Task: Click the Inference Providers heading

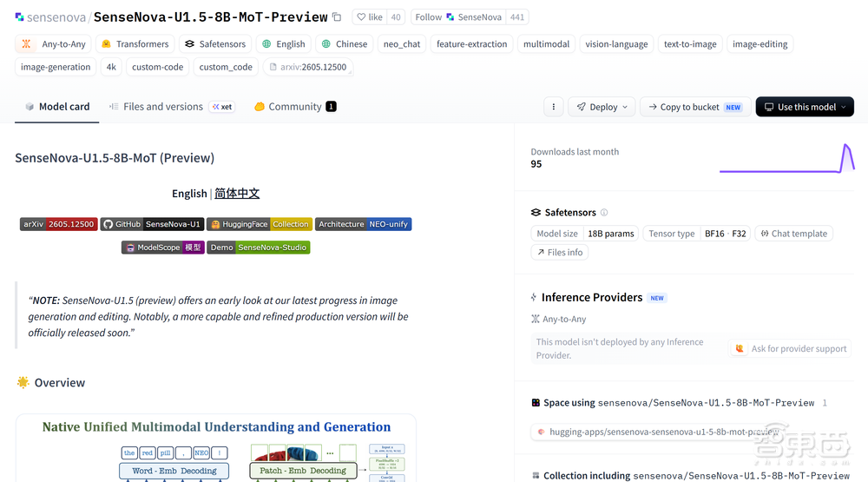Action: [x=592, y=298]
